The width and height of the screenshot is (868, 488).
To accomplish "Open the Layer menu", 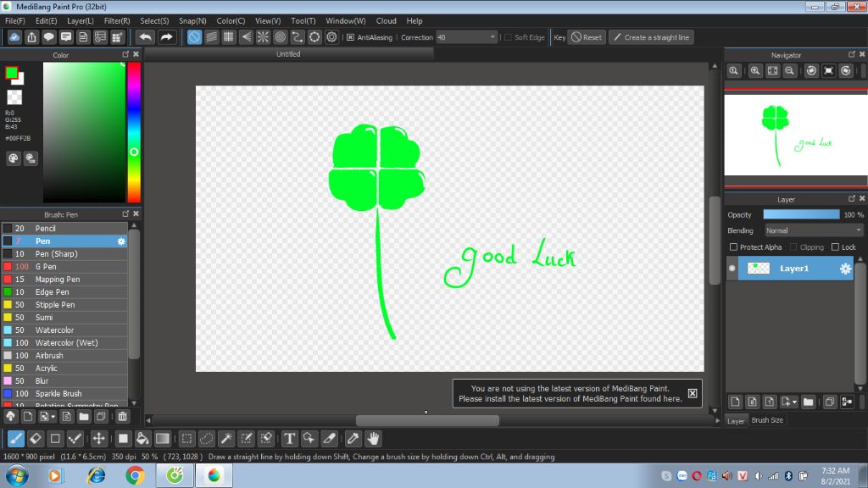I will tap(81, 20).
